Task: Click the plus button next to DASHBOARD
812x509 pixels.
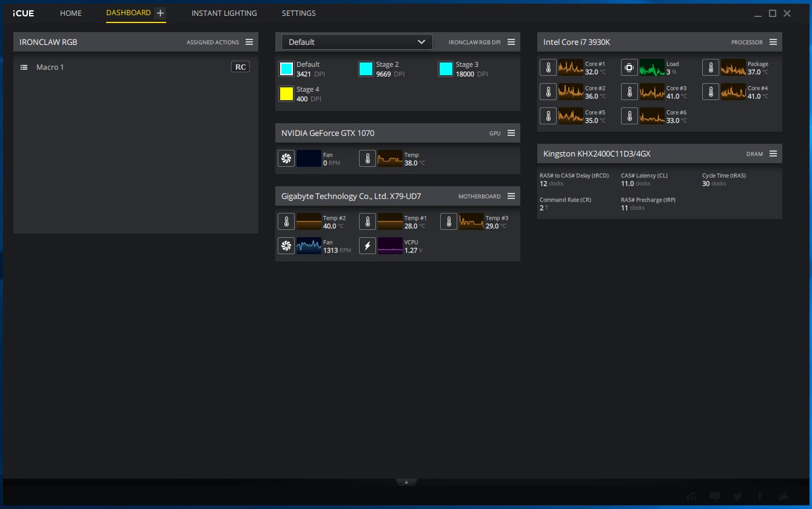Action: pyautogui.click(x=160, y=13)
